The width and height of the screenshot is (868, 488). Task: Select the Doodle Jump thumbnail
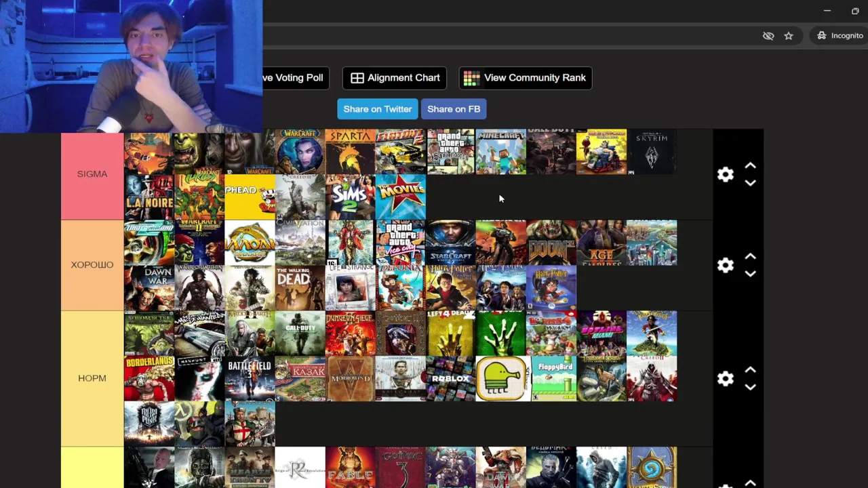501,379
